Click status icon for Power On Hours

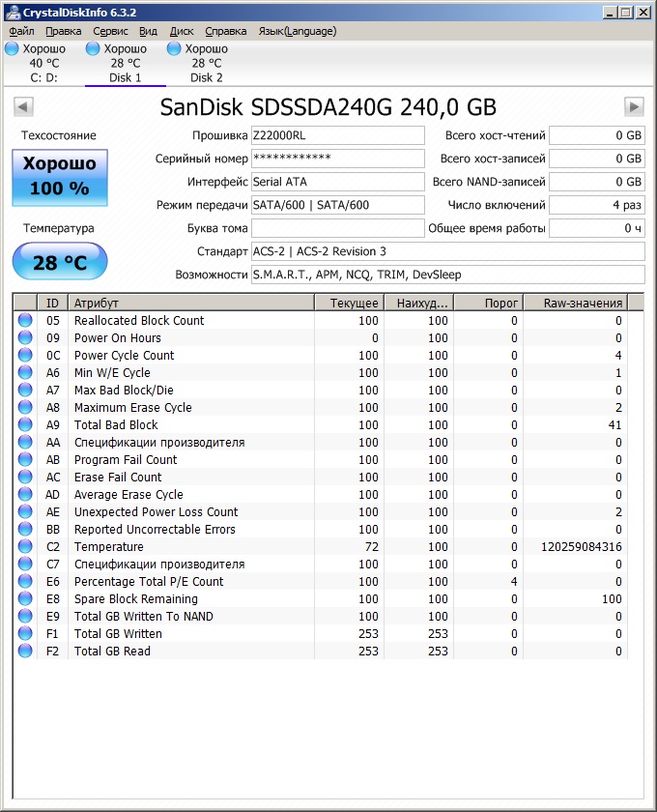pyautogui.click(x=25, y=338)
